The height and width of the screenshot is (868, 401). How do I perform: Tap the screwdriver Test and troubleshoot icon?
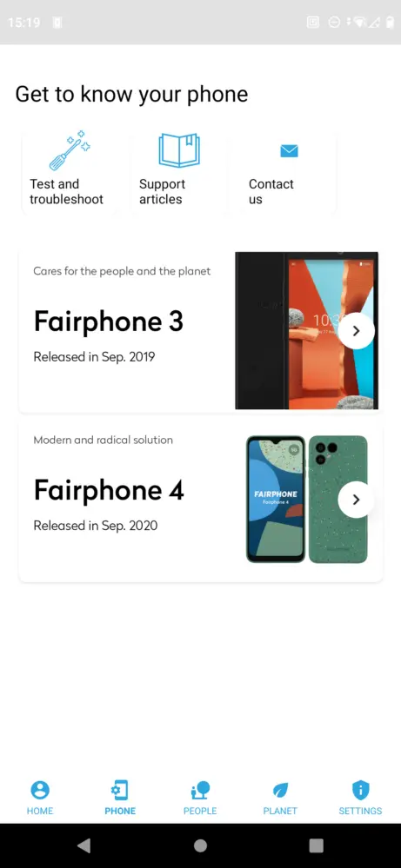pyautogui.click(x=70, y=150)
